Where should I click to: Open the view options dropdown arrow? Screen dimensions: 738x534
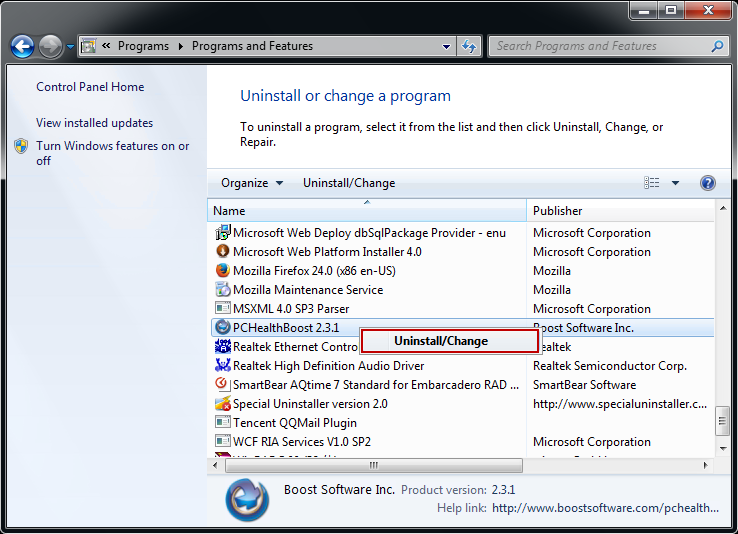coord(675,183)
